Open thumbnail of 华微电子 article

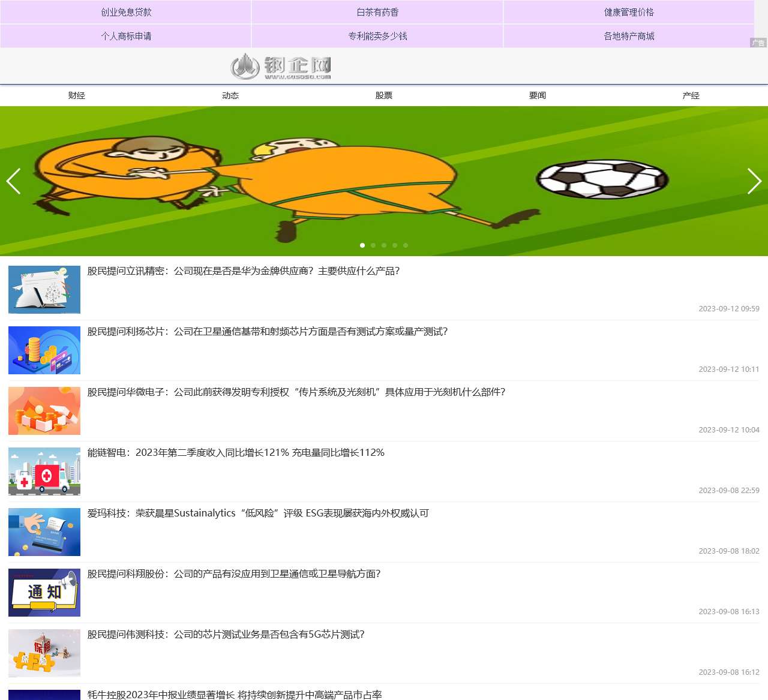click(x=44, y=411)
